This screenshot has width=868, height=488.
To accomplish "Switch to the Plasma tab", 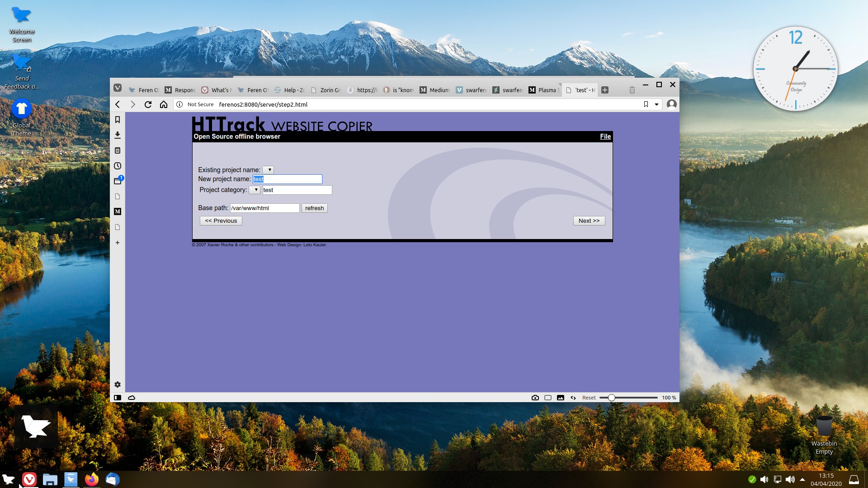I will pos(544,90).
